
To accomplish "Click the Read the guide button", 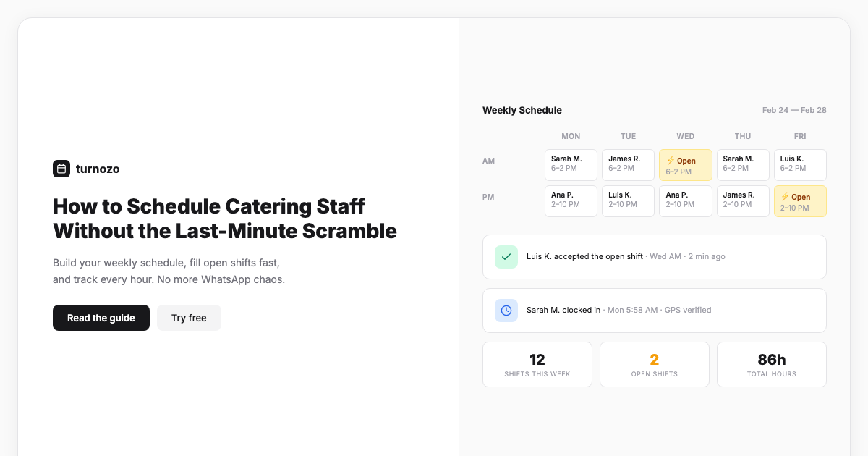I will coord(101,318).
